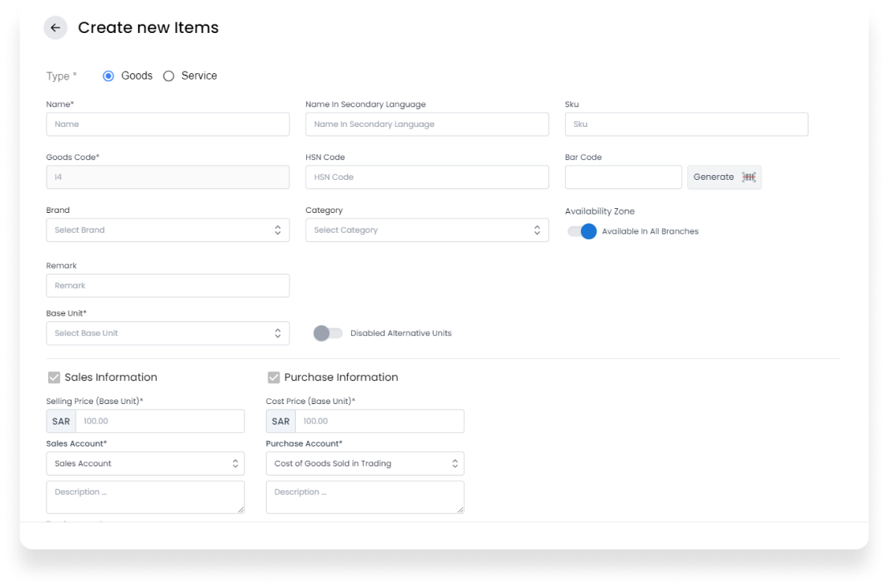Click into the HSN Code field
The image size is (888, 588).
(x=427, y=178)
